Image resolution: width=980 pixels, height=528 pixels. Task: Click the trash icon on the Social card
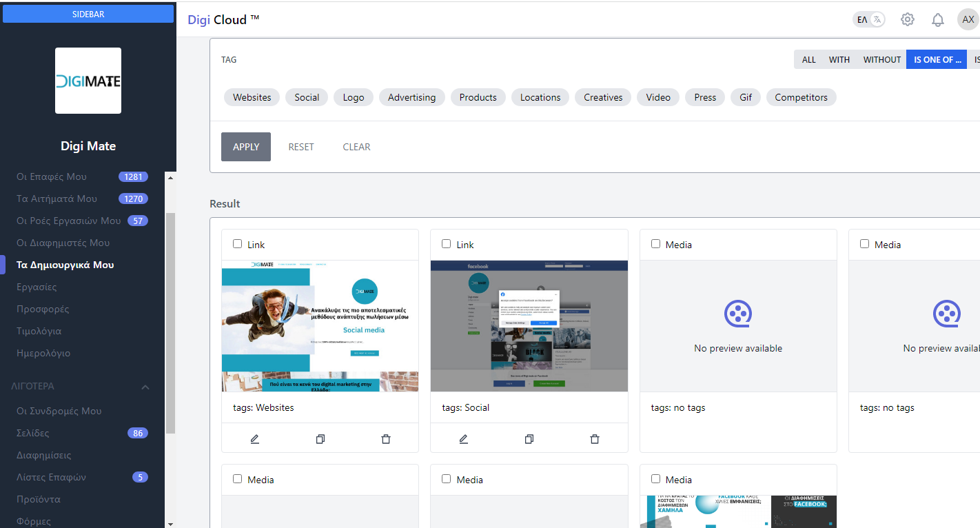[x=595, y=439]
